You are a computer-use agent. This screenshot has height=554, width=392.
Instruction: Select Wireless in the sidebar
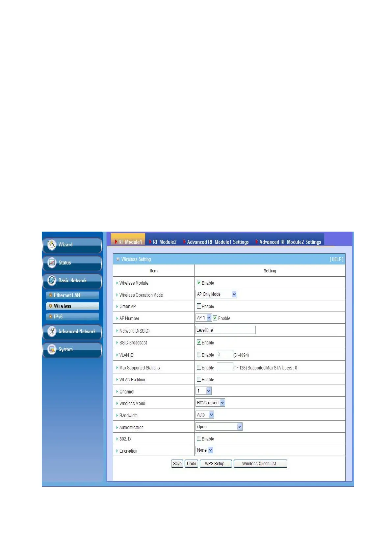(x=72, y=306)
